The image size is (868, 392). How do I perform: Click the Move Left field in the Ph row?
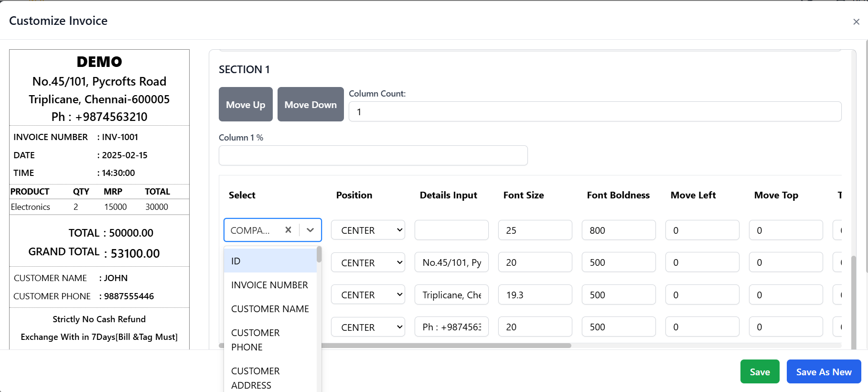tap(702, 327)
